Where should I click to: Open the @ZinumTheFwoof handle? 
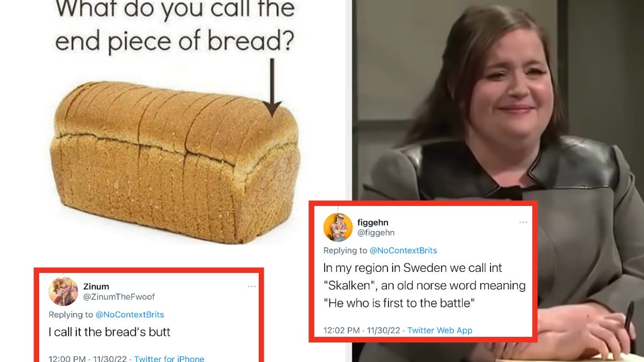tap(119, 297)
